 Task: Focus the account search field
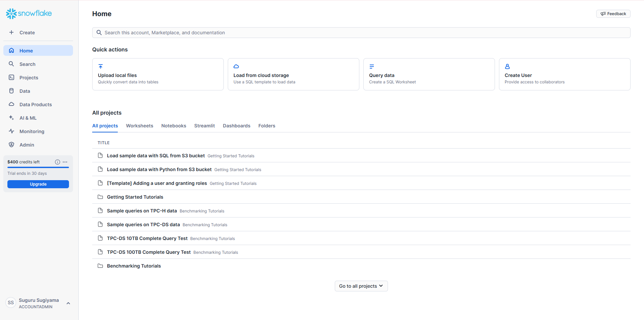pyautogui.click(x=361, y=33)
